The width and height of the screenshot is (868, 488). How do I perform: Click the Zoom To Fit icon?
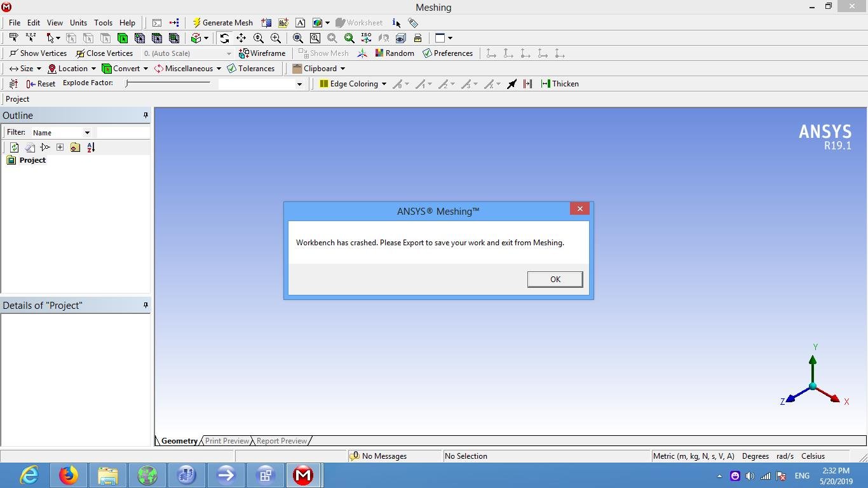[297, 38]
